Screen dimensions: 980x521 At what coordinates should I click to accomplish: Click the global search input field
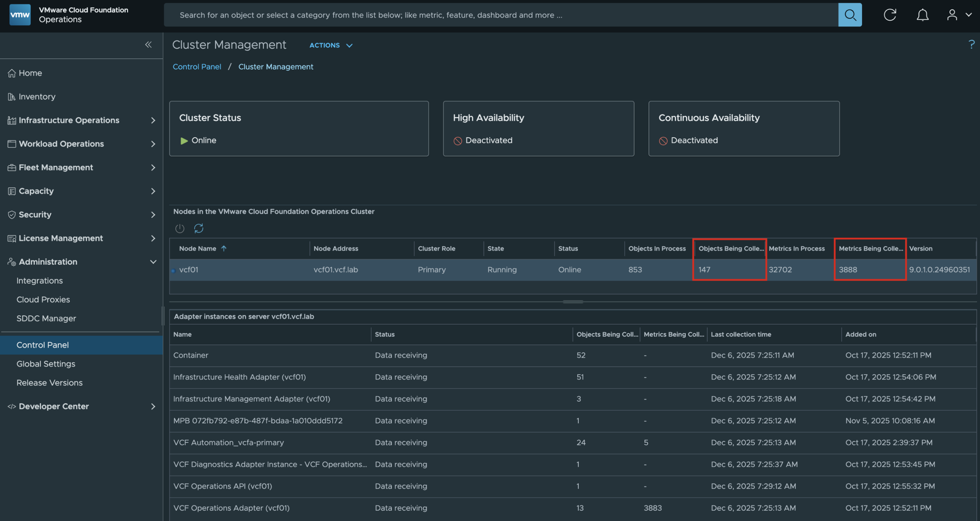pyautogui.click(x=498, y=15)
